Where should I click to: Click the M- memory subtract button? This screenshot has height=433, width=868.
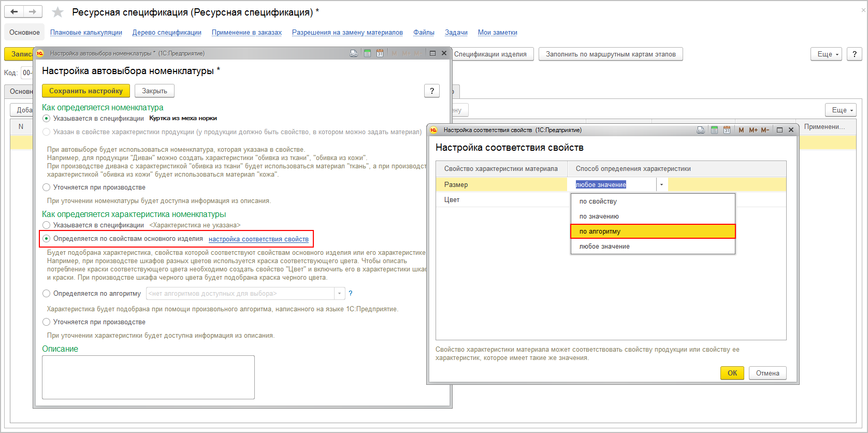(x=765, y=130)
